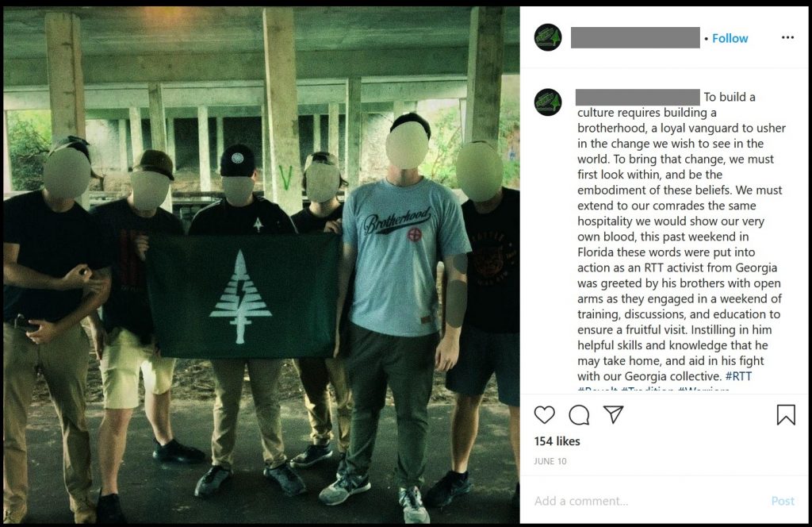The image size is (812, 527).
Task: Save post with bookmark icon
Action: (x=786, y=414)
